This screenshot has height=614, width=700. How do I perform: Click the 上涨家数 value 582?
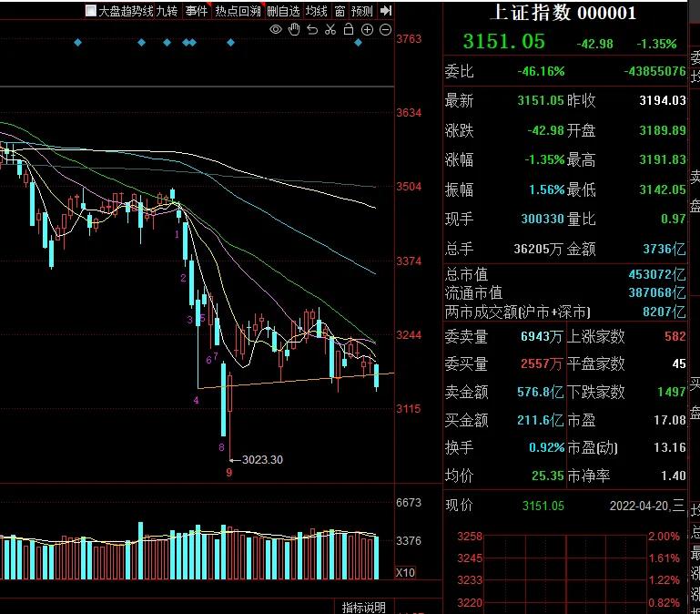click(x=675, y=336)
